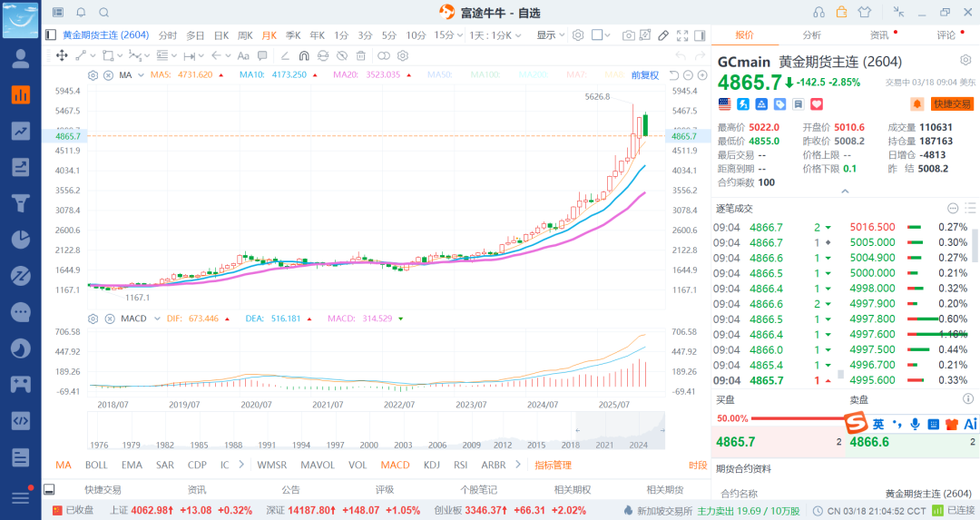
Task: Switch to the 分析 tab
Action: click(811, 35)
